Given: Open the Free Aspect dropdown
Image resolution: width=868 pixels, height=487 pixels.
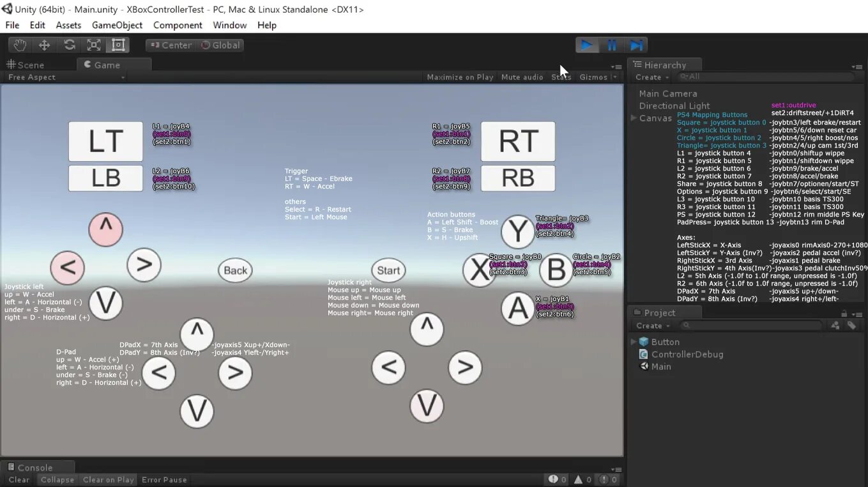Looking at the screenshot, I should click(x=66, y=77).
